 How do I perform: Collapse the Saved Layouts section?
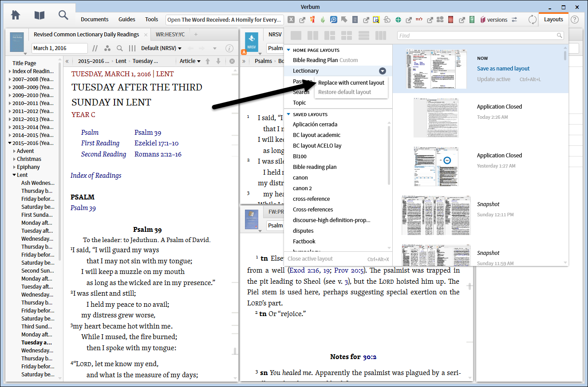pyautogui.click(x=288, y=114)
